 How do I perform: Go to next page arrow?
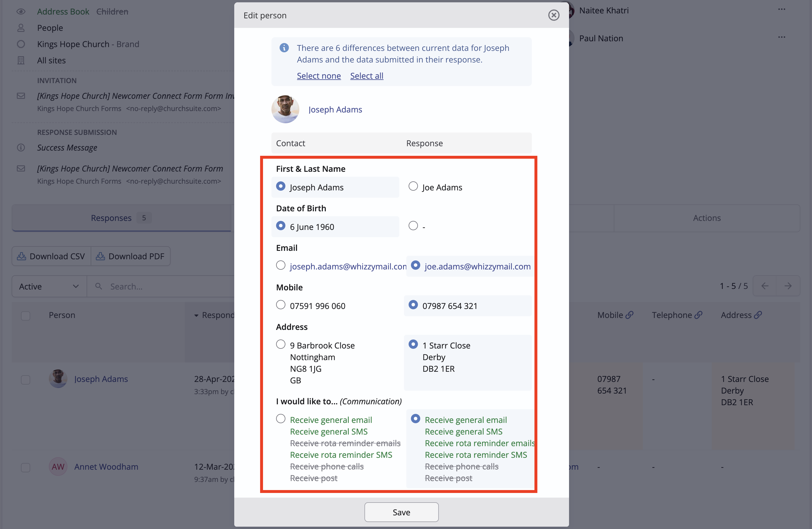(x=788, y=286)
